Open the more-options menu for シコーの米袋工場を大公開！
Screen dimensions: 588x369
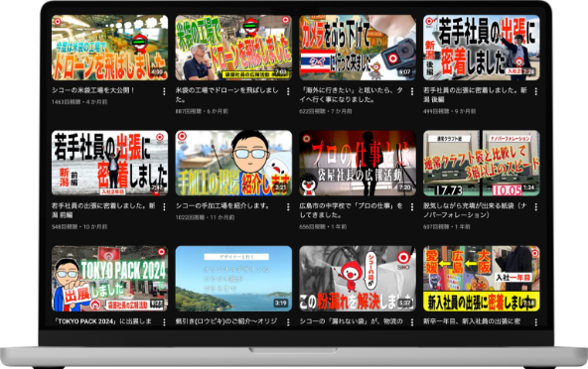pos(164,91)
